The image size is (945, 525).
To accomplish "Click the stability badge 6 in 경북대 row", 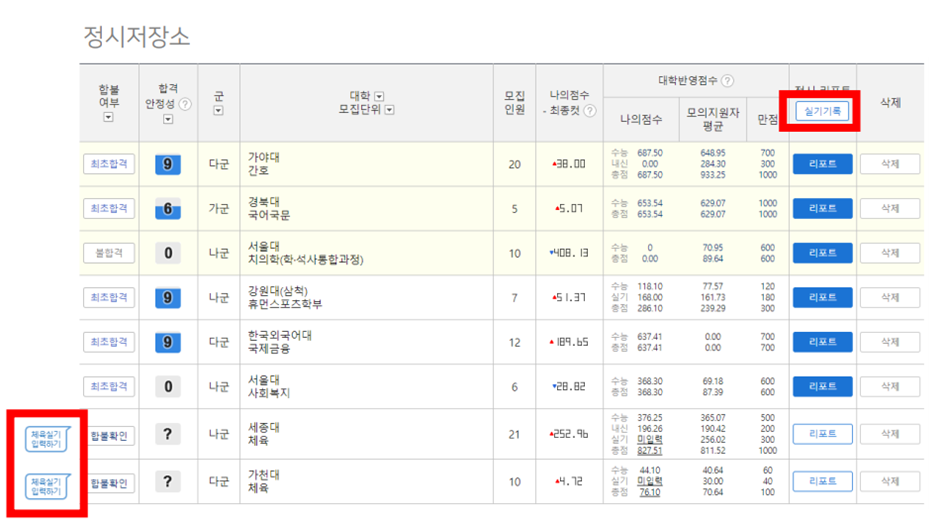I will pos(168,209).
